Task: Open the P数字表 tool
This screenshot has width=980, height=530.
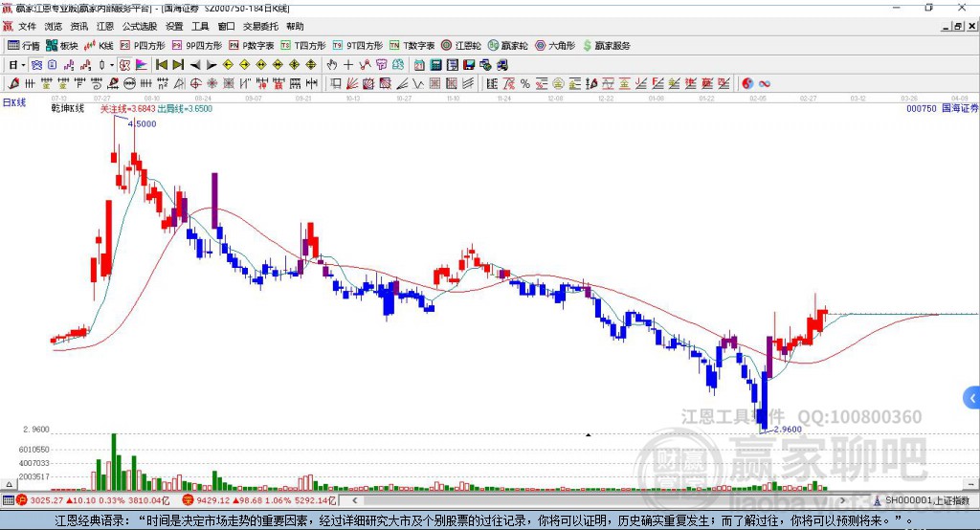Action: [252, 46]
